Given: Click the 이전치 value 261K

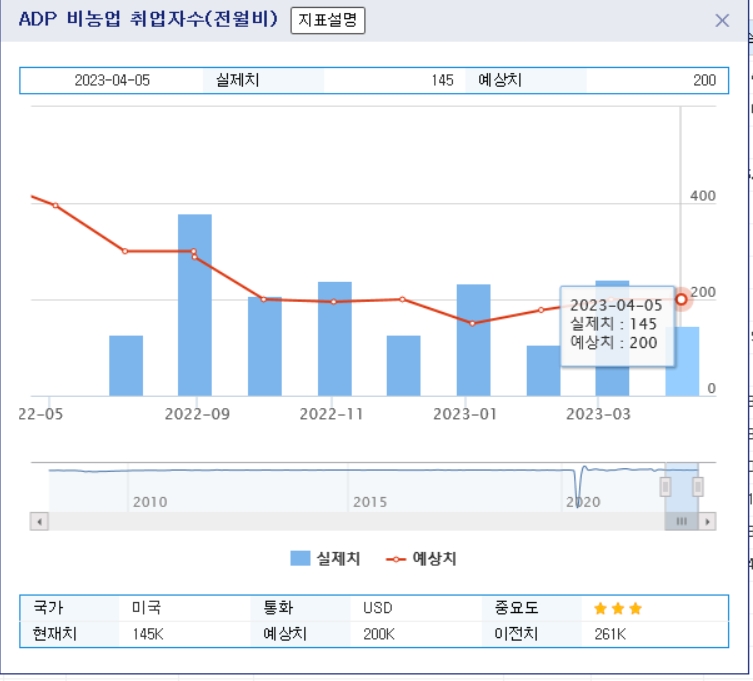Looking at the screenshot, I should click(x=610, y=634).
